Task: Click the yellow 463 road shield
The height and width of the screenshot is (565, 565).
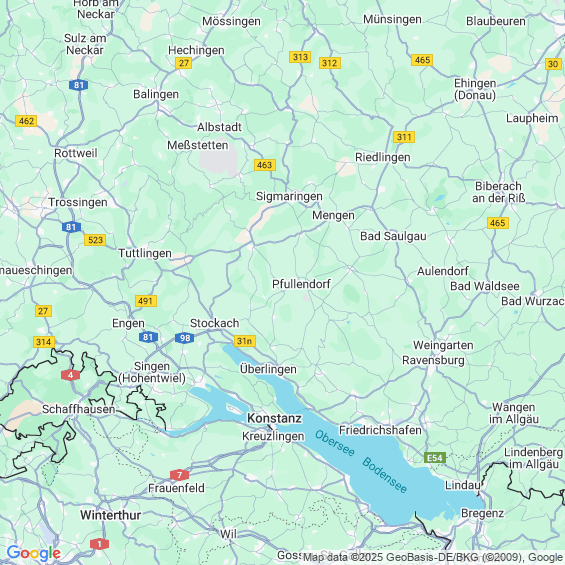Action: (265, 165)
